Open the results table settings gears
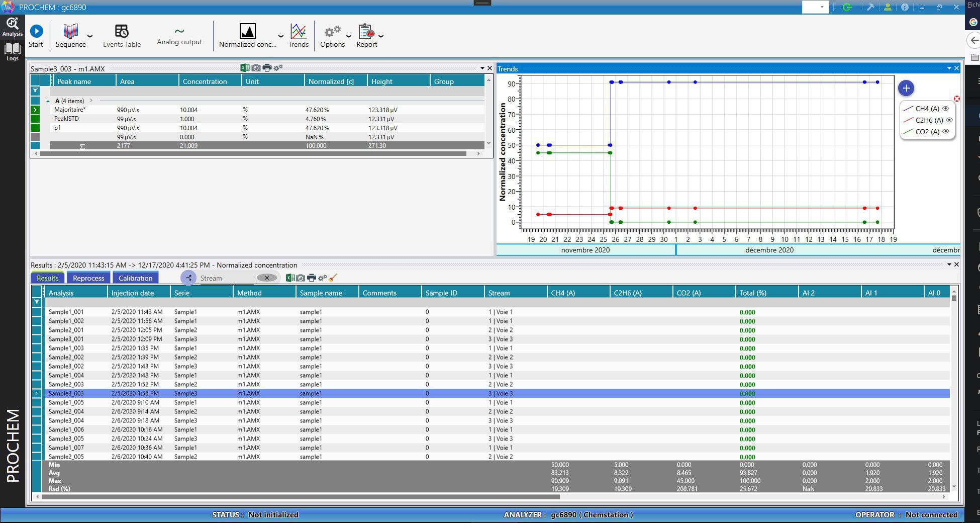Image resolution: width=980 pixels, height=523 pixels. click(x=322, y=278)
